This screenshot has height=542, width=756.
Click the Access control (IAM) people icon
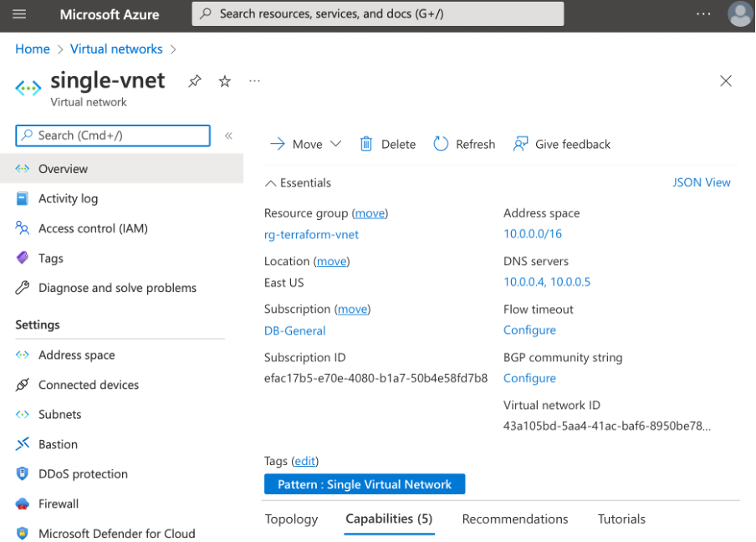coord(23,228)
